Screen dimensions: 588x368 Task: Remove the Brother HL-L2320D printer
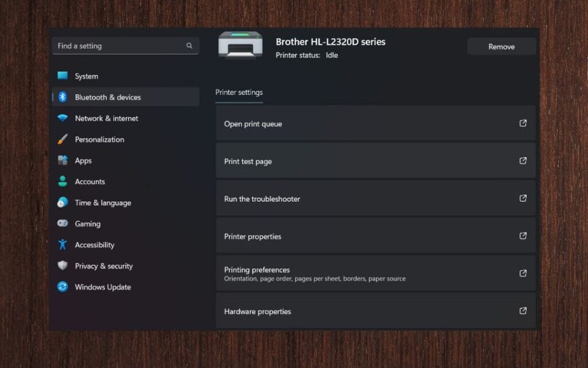pos(501,47)
